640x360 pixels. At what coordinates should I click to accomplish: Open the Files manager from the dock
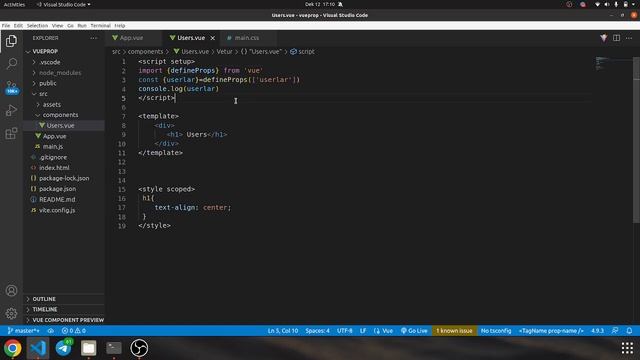tap(89, 348)
